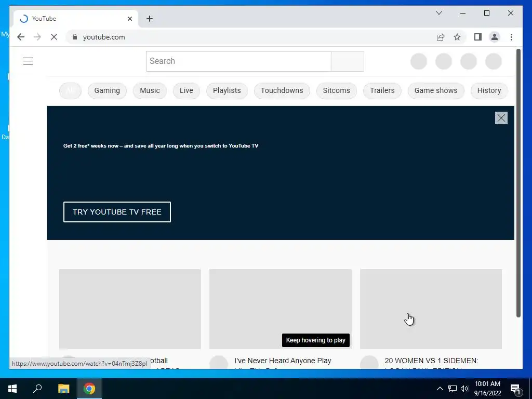Screen dimensions: 532x399
Task: Select the History filter chip
Action: [x=489, y=90]
